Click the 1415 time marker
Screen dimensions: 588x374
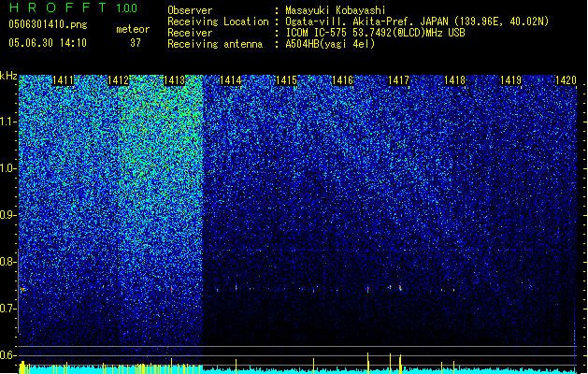tap(286, 80)
